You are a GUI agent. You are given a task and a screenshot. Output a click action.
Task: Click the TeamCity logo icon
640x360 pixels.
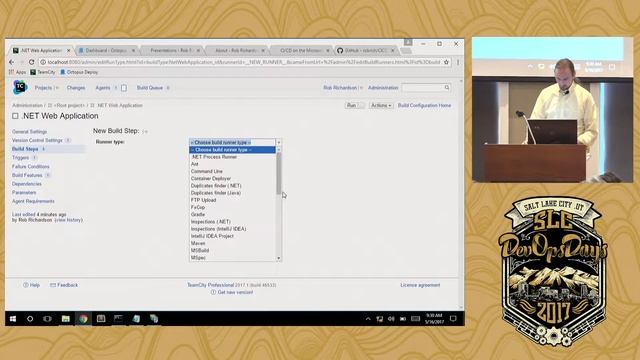pos(20,87)
